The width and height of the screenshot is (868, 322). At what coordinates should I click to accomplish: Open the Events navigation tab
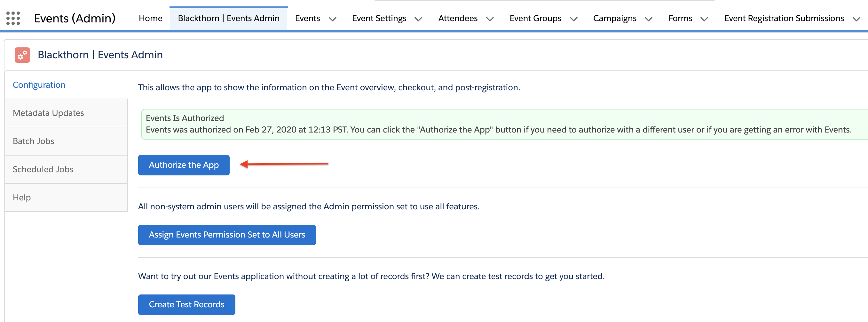pyautogui.click(x=307, y=18)
